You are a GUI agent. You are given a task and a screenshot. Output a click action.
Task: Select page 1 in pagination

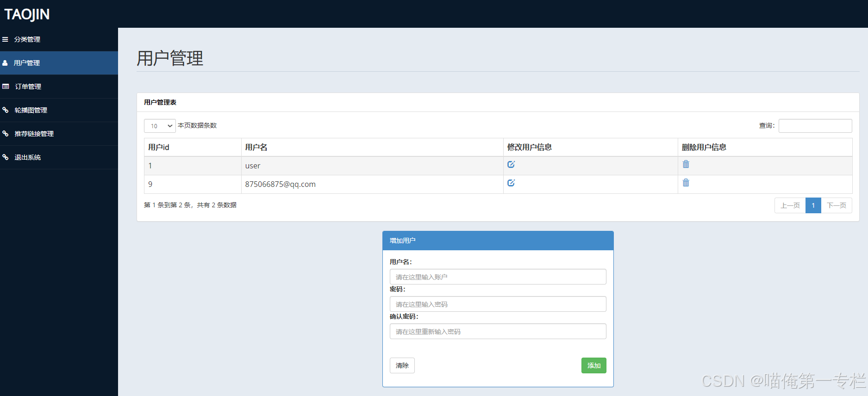point(813,205)
